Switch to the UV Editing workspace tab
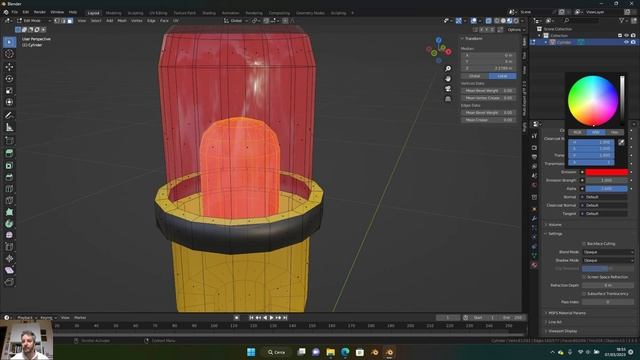640x360 pixels. tap(158, 13)
